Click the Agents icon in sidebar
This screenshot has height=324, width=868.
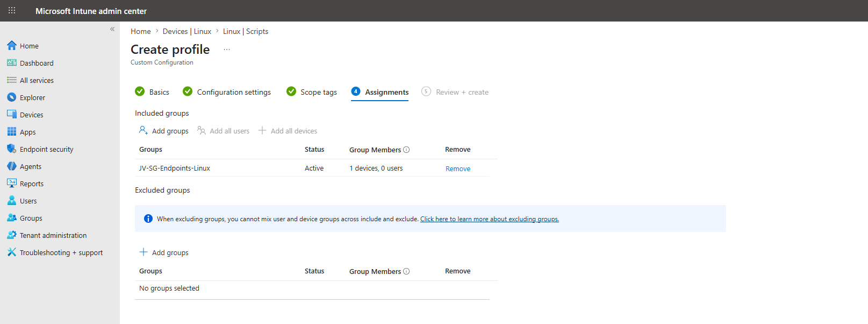point(12,166)
